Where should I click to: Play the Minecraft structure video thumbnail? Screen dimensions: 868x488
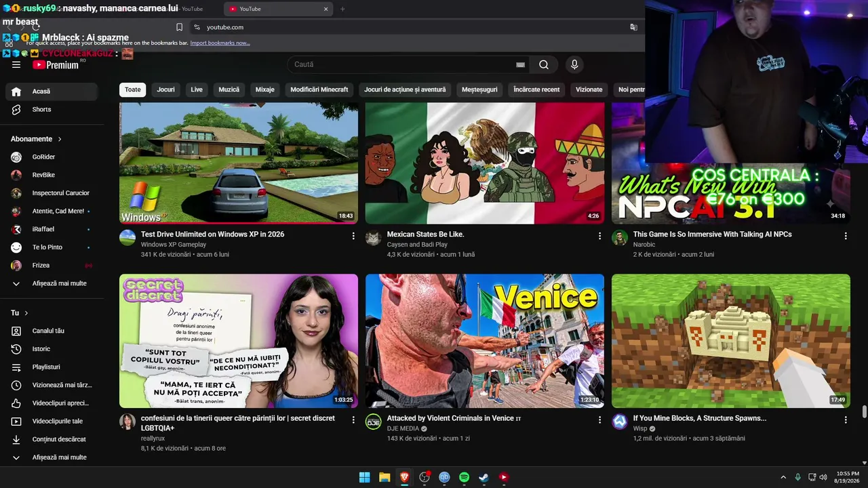(x=731, y=341)
